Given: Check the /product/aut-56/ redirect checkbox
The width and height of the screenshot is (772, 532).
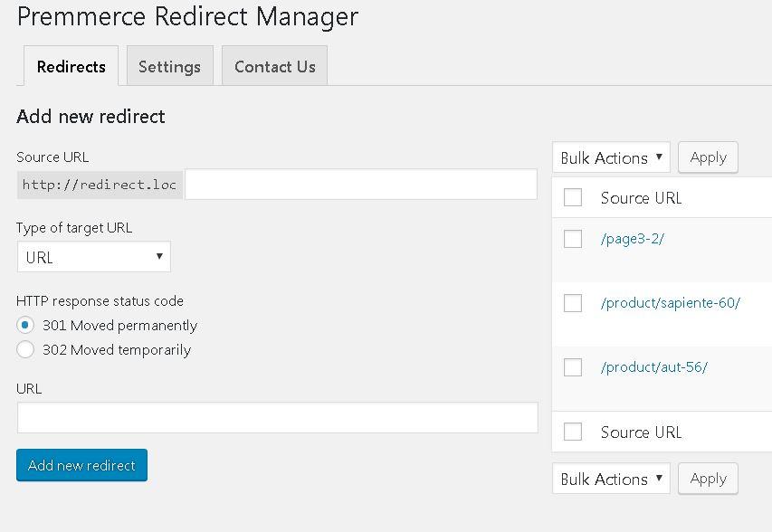Looking at the screenshot, I should [x=573, y=366].
